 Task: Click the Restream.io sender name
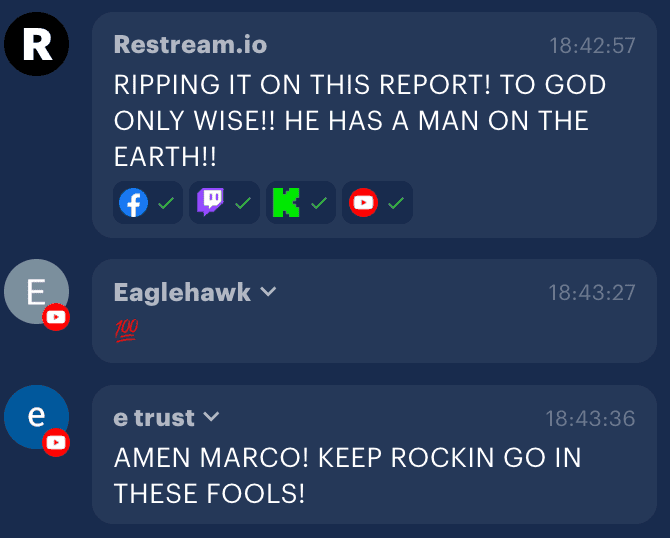[190, 44]
